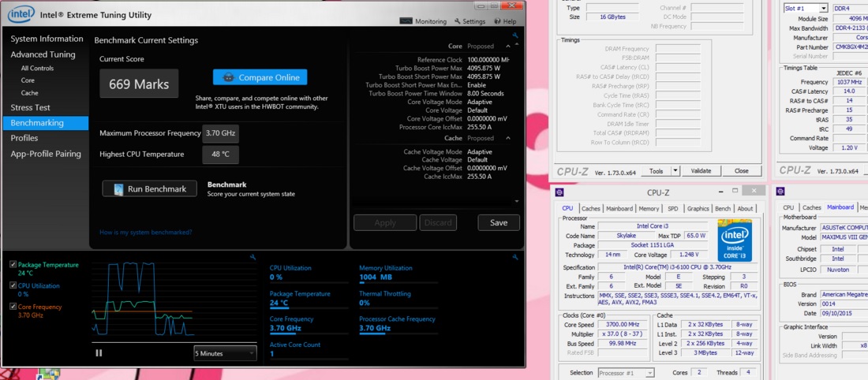Viewport: 868px width, 380px height.
Task: Click the Intel logo in XTU title bar
Action: click(x=21, y=14)
